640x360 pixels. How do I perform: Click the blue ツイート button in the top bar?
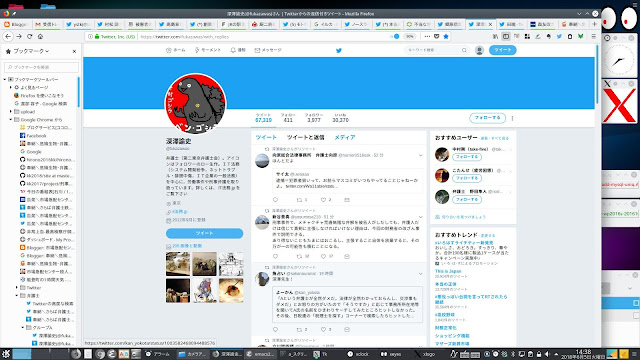coord(502,50)
